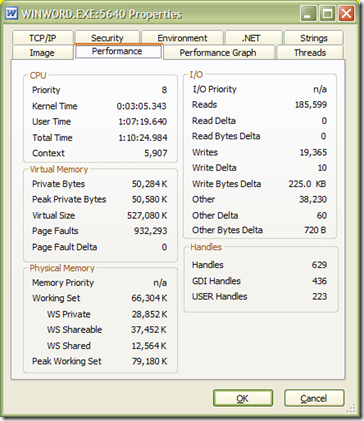Click the Working Set value 66,304 K
Image resolution: width=364 pixels, height=421 pixels.
[149, 298]
